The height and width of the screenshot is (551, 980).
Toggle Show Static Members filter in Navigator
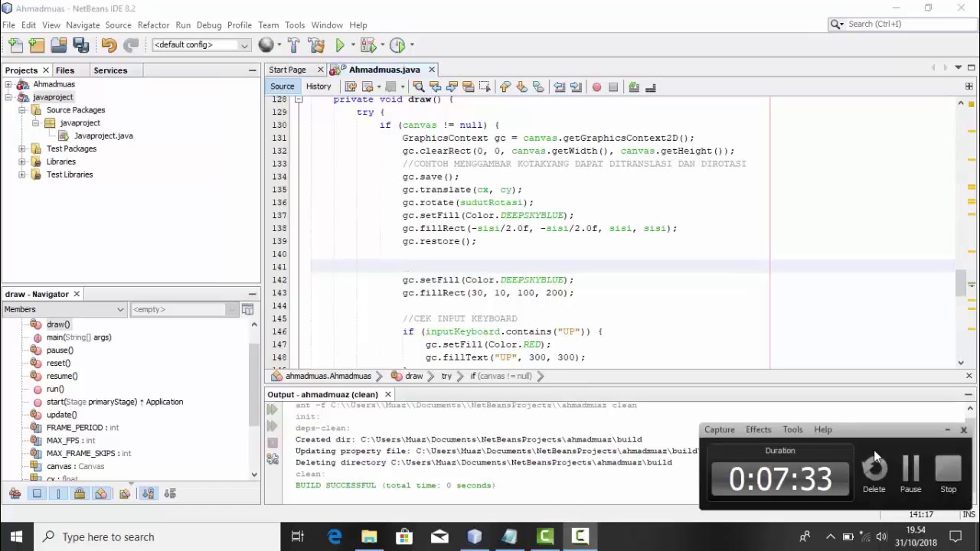point(58,494)
